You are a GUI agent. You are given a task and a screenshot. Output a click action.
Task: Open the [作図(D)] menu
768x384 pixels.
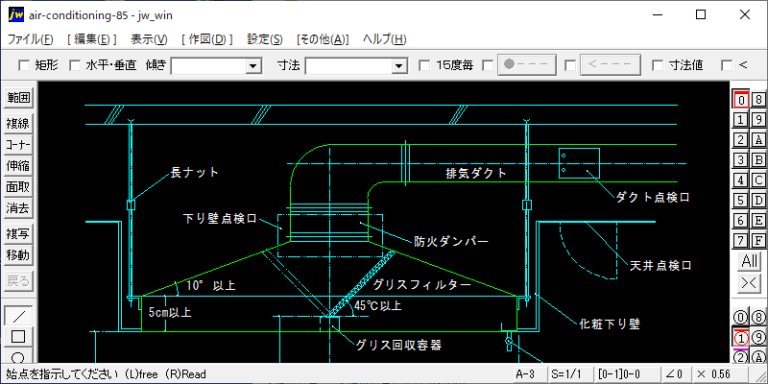click(207, 40)
